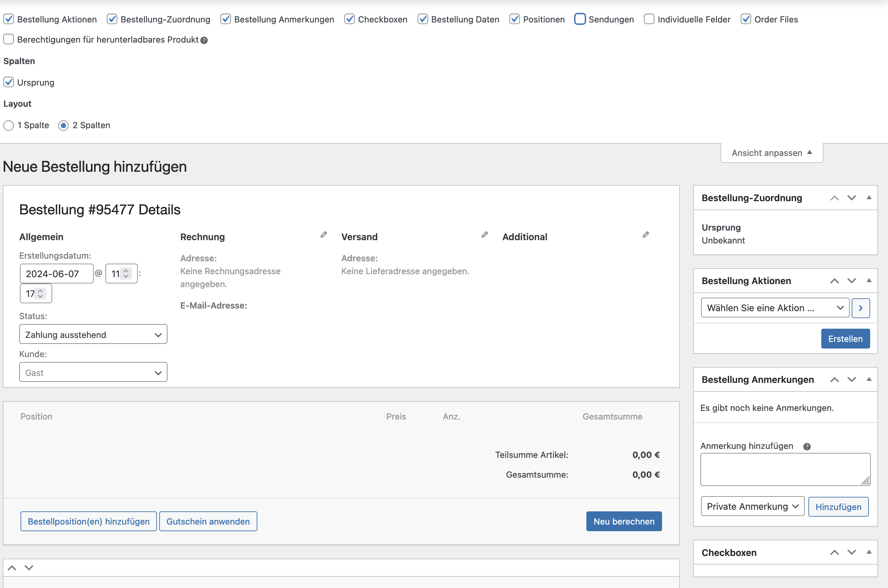Move Bestellung-Zuordnung panel up
888x588 pixels.
click(834, 198)
